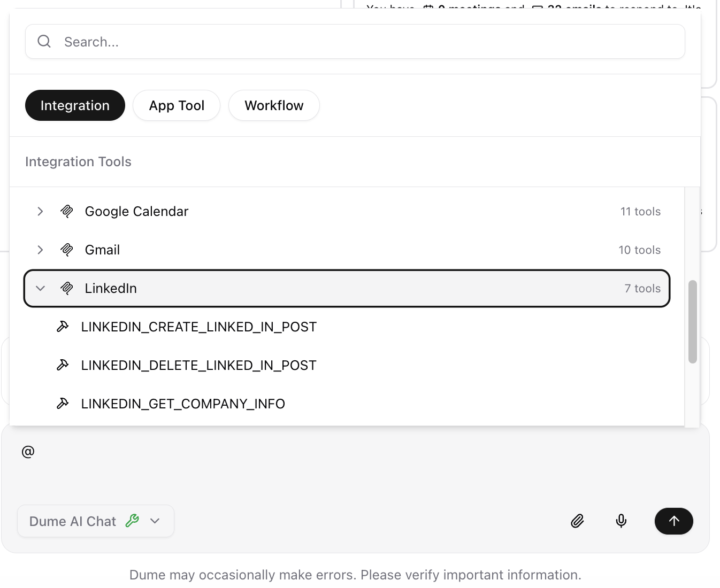Collapse the LinkedIn tools list

coord(40,288)
